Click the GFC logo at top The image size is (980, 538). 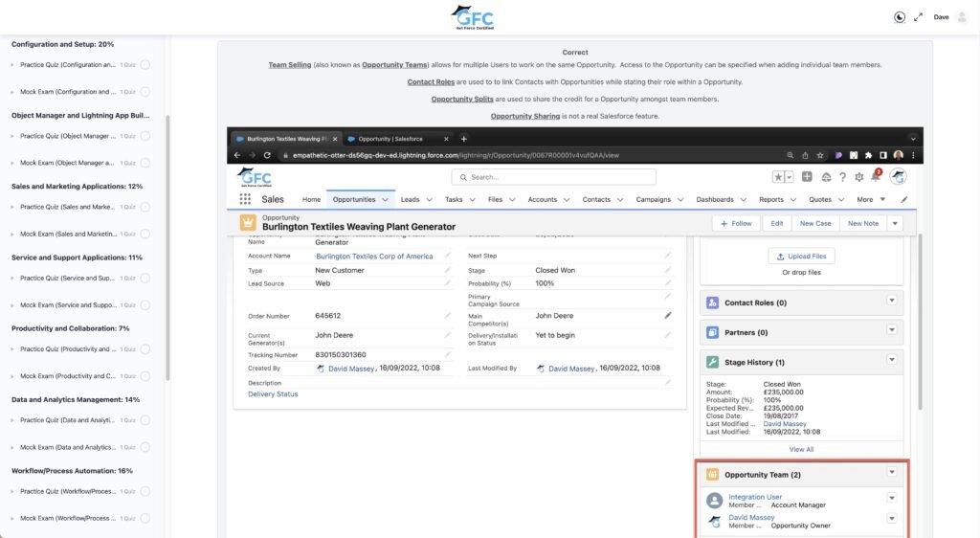click(x=473, y=17)
